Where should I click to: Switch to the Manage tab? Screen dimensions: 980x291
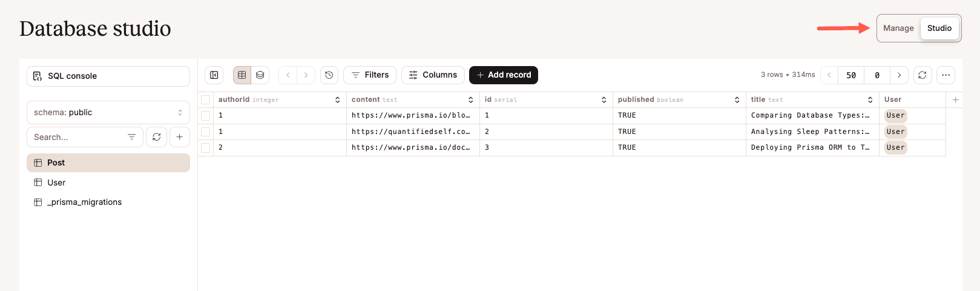[898, 28]
